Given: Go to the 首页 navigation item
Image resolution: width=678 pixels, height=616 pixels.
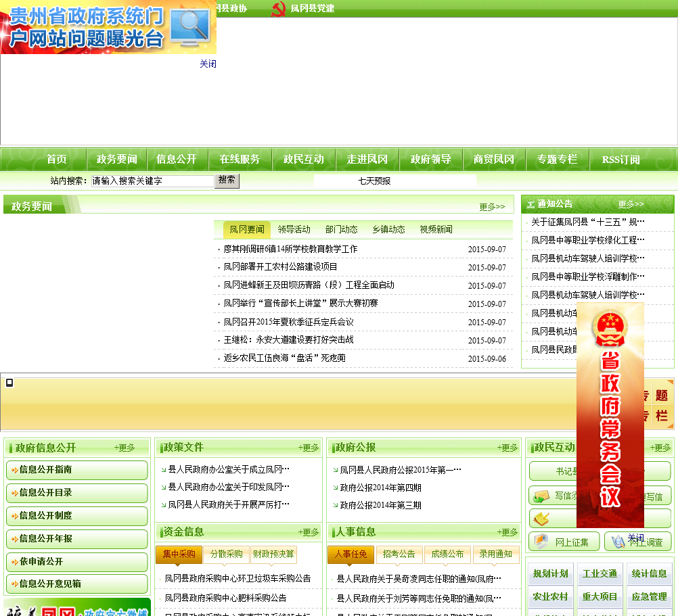Looking at the screenshot, I should coord(57,160).
